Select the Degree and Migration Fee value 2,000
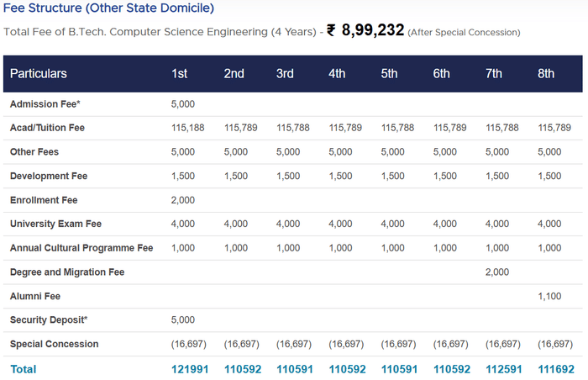 (x=497, y=272)
